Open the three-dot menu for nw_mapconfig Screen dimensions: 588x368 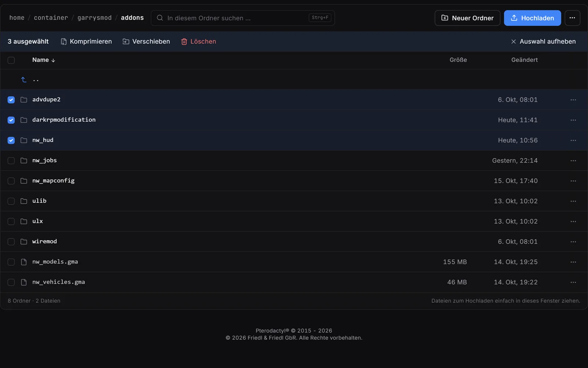(x=573, y=181)
